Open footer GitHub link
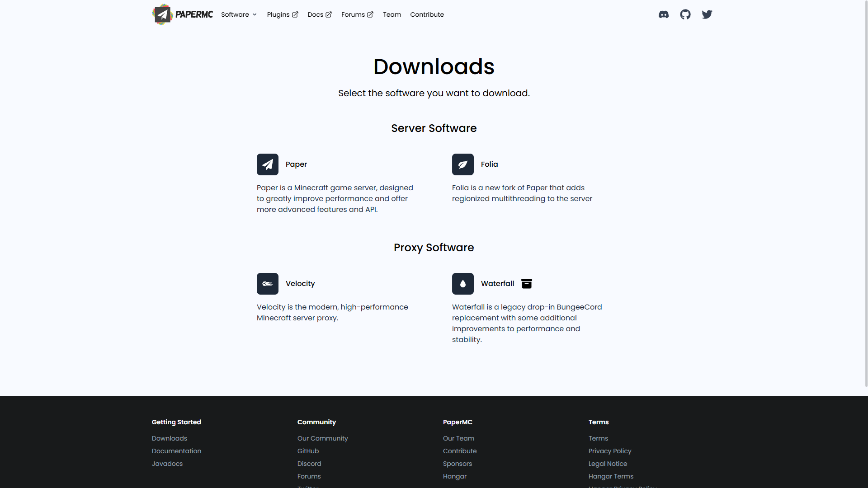Screen dimensions: 868x488 click(x=308, y=451)
